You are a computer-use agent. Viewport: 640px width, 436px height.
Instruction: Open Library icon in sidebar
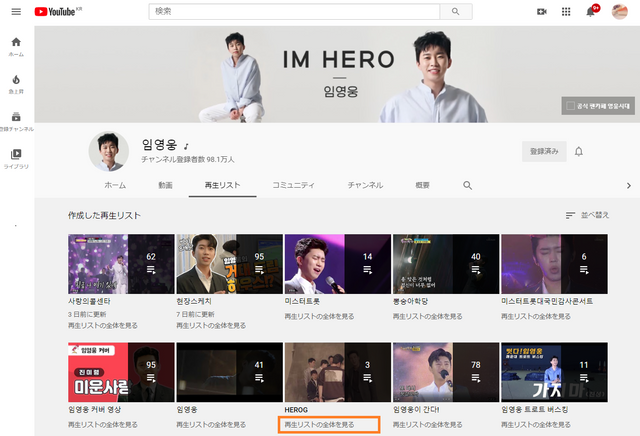16,159
